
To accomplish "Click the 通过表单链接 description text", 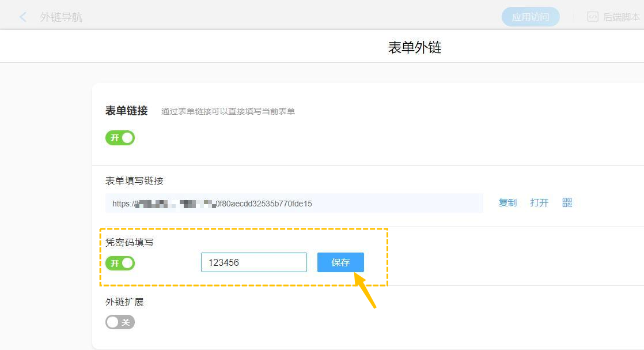I will 228,111.
